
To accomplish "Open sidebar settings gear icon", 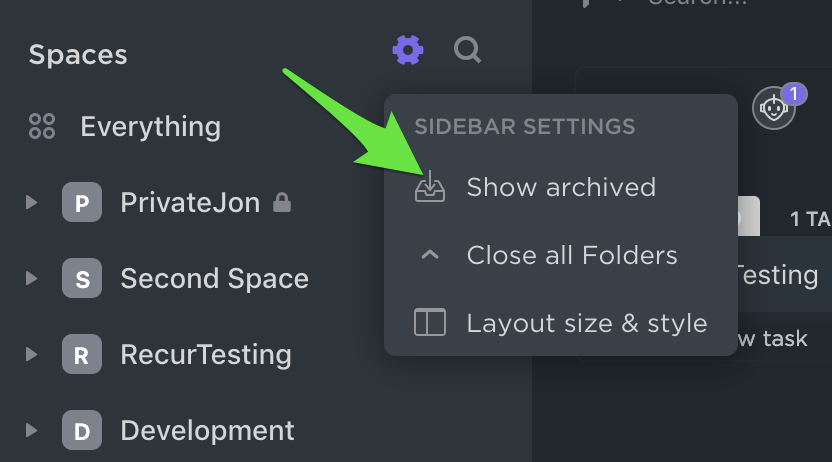I will click(408, 50).
